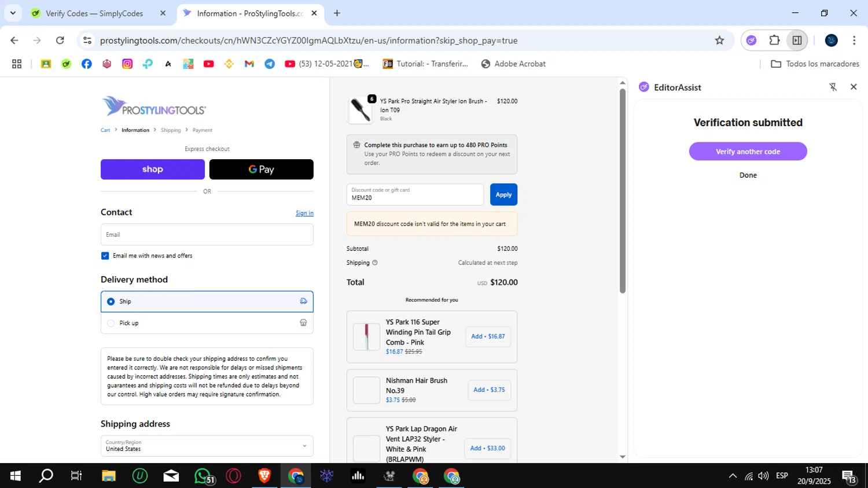The width and height of the screenshot is (868, 488).
Task: Show hidden system tray icons
Action: click(x=733, y=476)
